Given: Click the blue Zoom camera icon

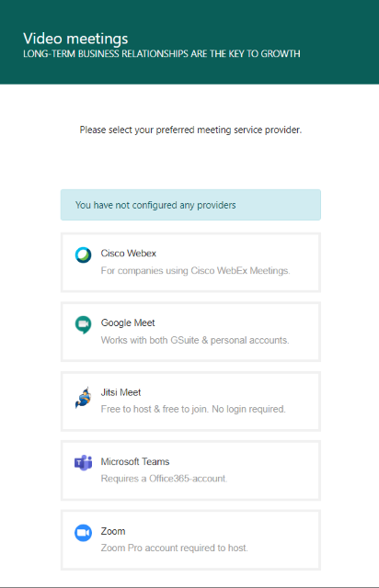Looking at the screenshot, I should tap(83, 533).
